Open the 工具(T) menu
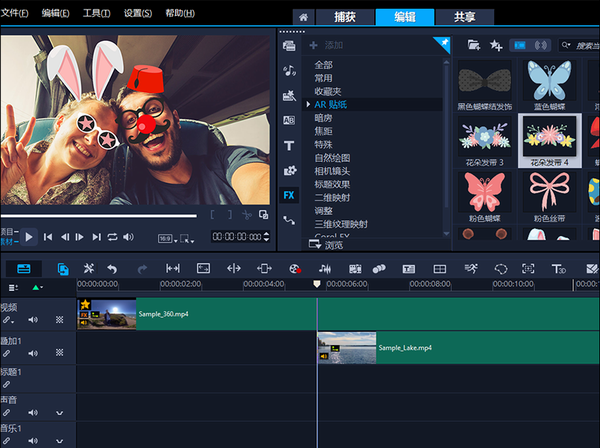600x448 pixels. point(96,13)
